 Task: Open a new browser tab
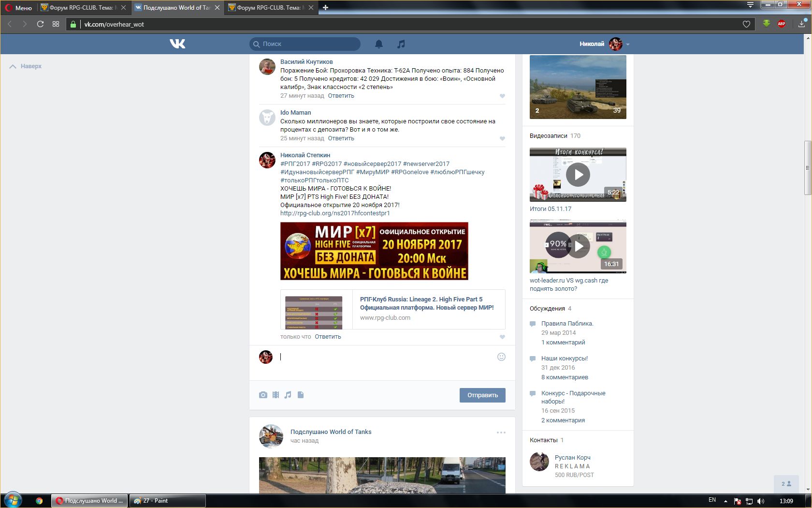click(325, 8)
